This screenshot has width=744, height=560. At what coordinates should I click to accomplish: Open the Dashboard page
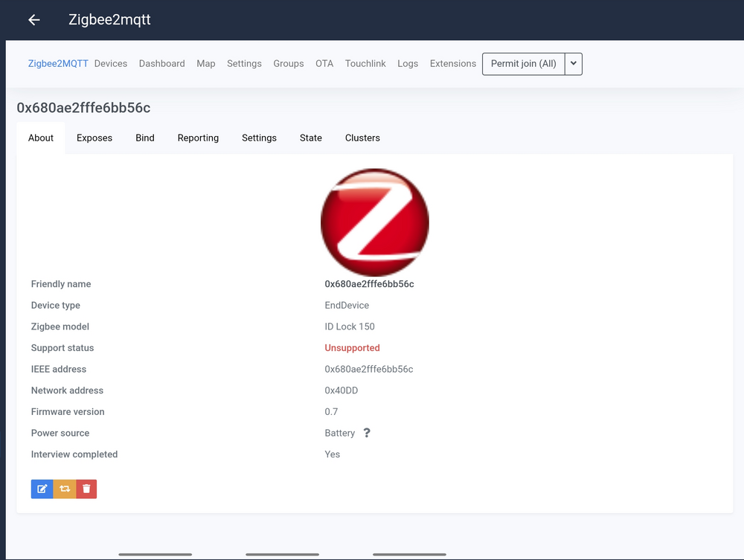(161, 64)
